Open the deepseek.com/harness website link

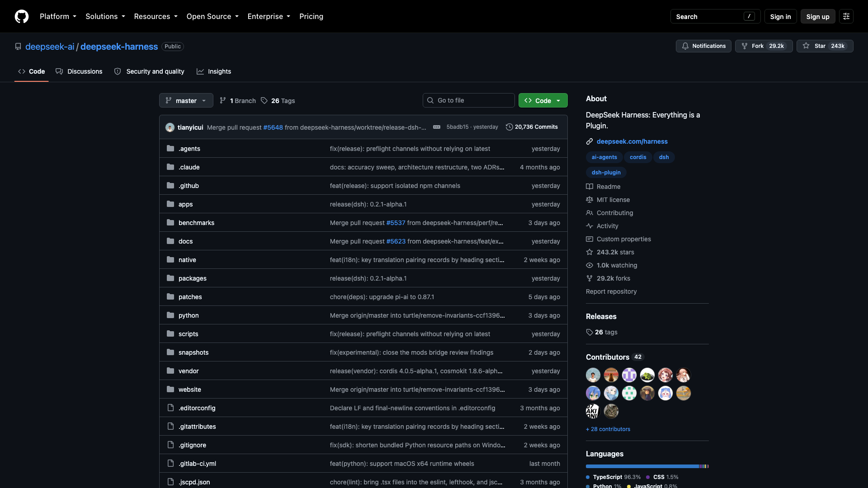[632, 141]
